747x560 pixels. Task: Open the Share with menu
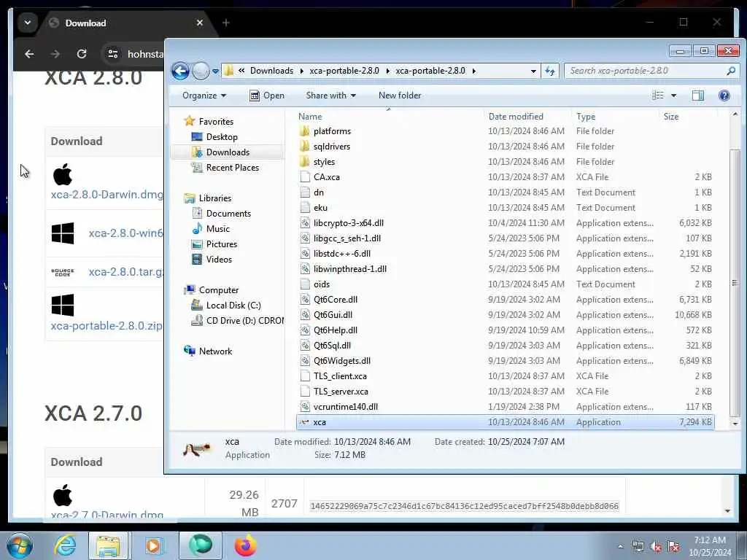[330, 96]
